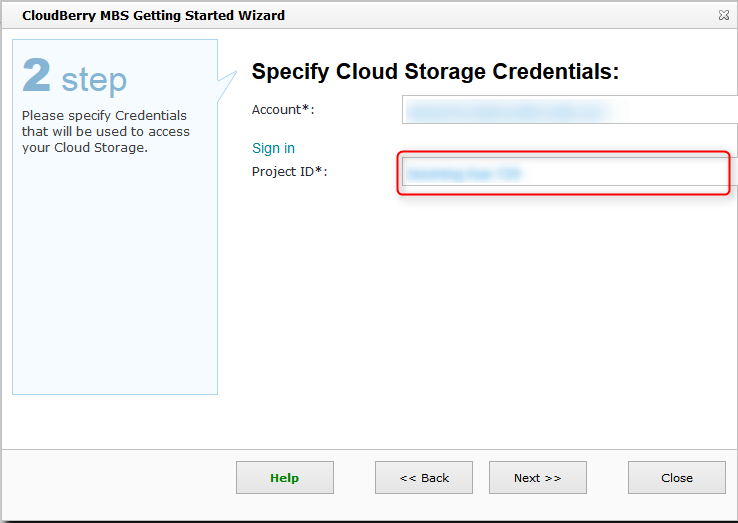
Task: Open the Sign in link
Action: [273, 148]
